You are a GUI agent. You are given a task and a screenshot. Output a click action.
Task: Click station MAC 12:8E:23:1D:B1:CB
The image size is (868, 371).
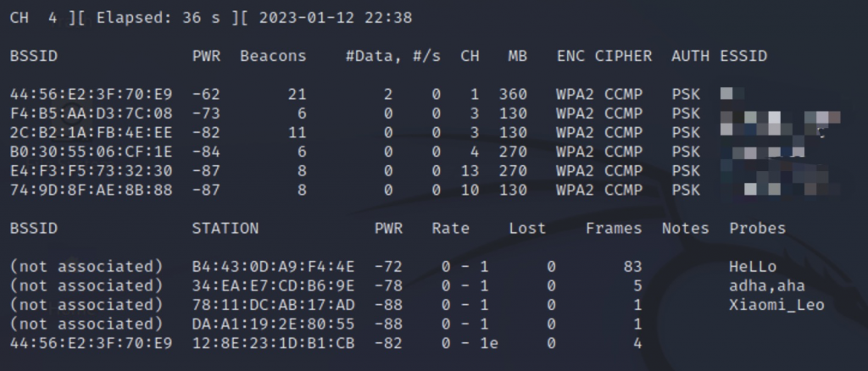[x=274, y=343]
